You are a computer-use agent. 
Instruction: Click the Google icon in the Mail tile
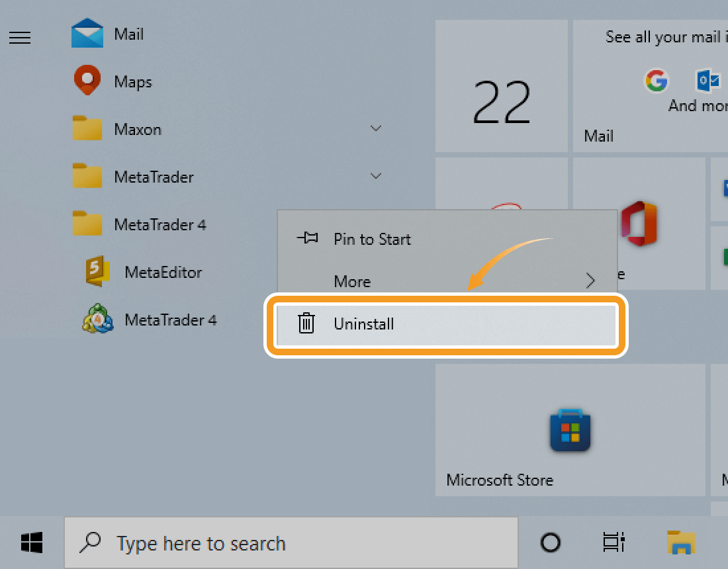click(656, 81)
